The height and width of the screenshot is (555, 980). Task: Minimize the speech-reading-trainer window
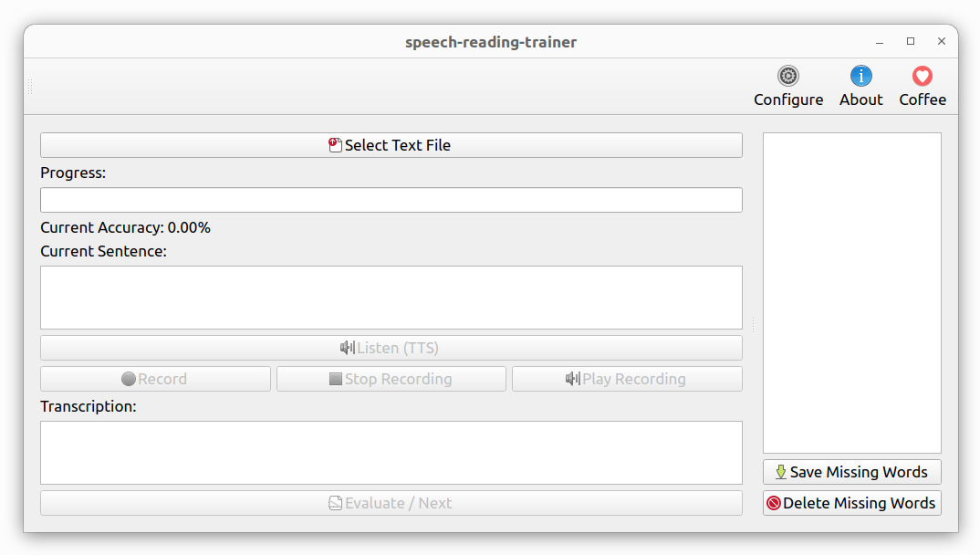[880, 41]
